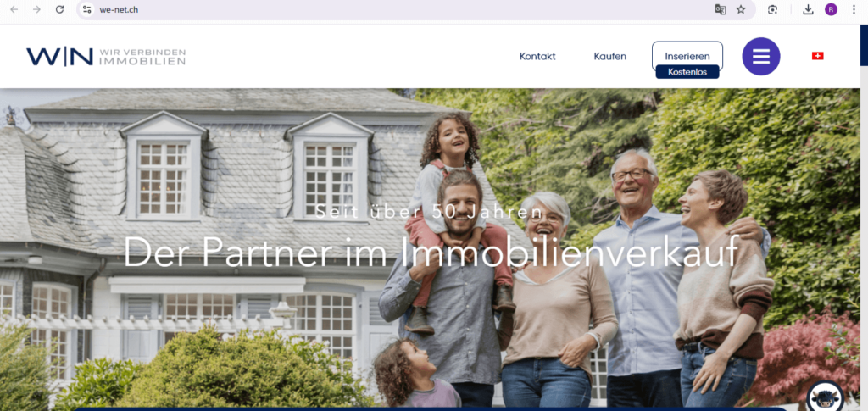Click the Lens search icon in toolbar
The width and height of the screenshot is (868, 411).
[x=773, y=9]
